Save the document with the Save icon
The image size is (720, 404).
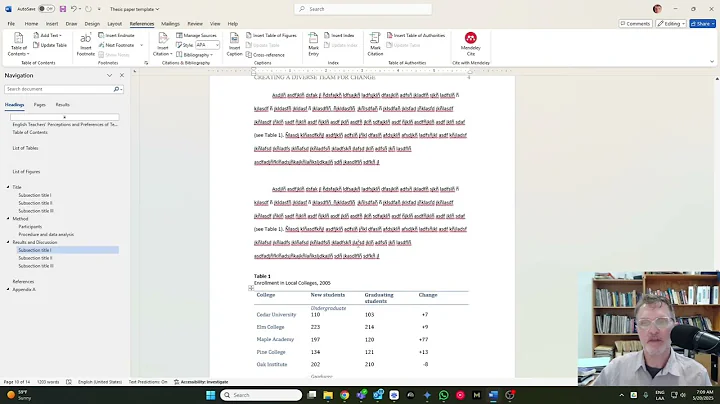(63, 9)
